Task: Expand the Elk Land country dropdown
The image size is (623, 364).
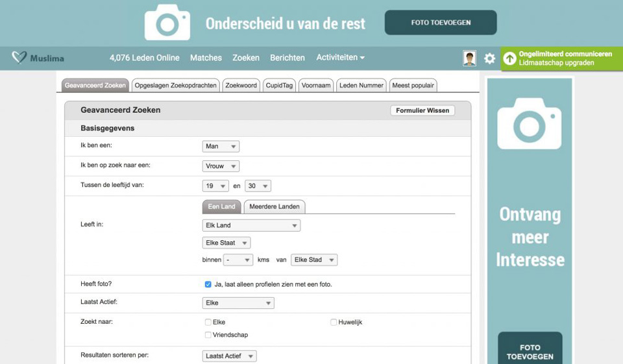Action: coord(250,226)
